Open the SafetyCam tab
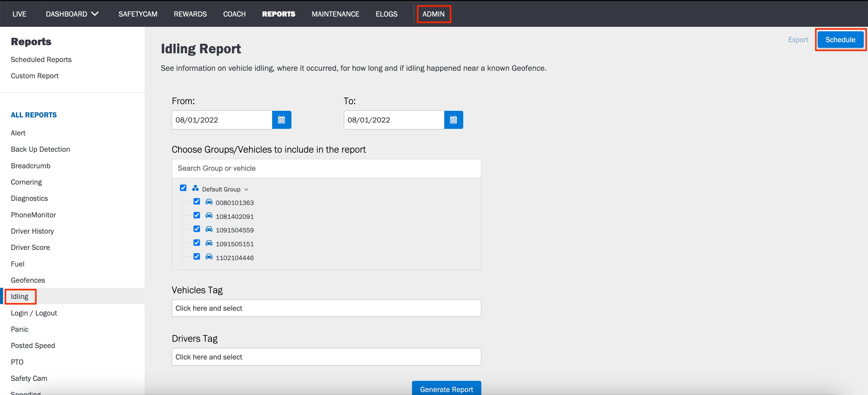Screen dimensions: 868x395 (138, 14)
